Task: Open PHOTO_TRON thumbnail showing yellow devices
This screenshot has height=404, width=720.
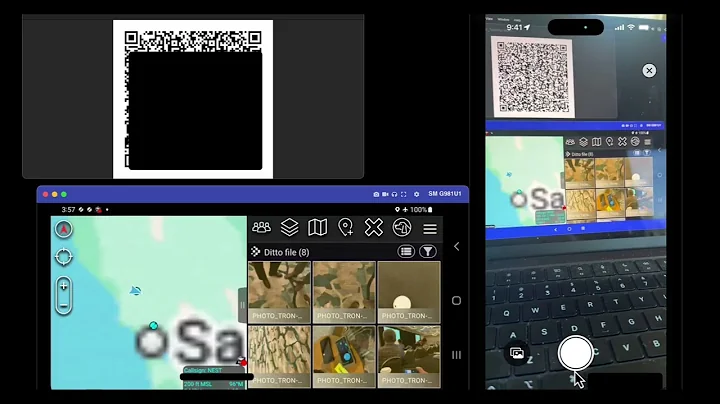Action: (344, 357)
